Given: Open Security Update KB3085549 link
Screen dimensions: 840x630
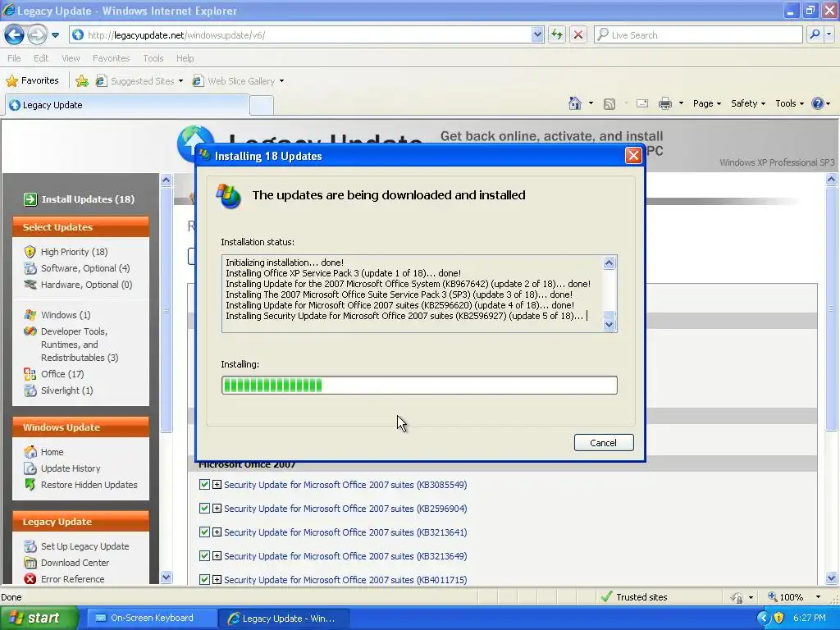Looking at the screenshot, I should click(x=345, y=484).
